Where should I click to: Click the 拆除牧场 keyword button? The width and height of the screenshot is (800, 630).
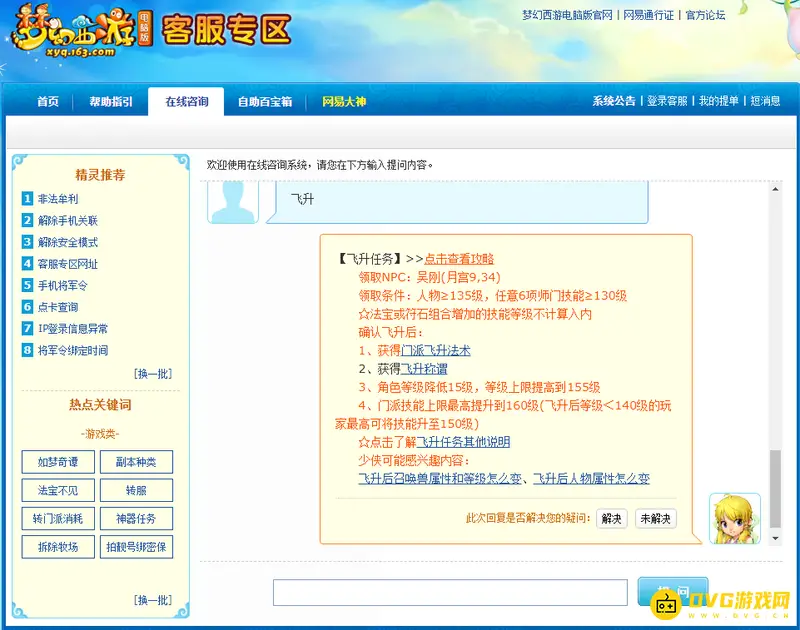[x=58, y=547]
